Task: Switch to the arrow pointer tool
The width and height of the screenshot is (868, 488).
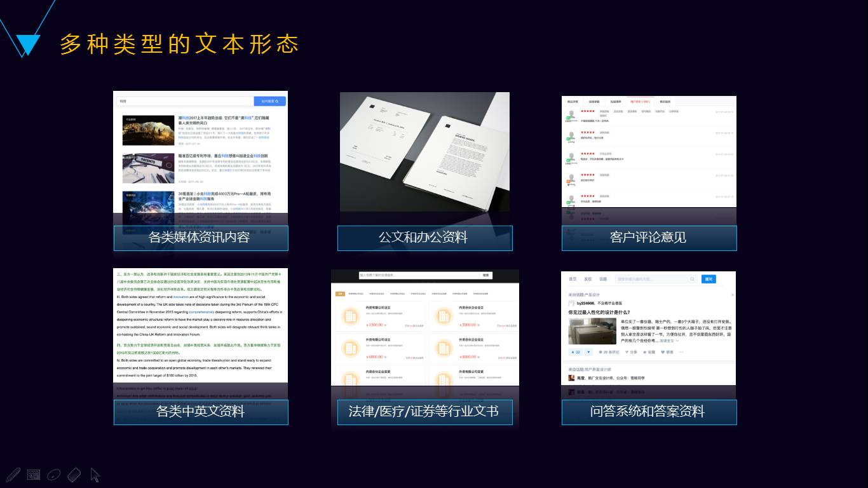Action: tap(95, 475)
